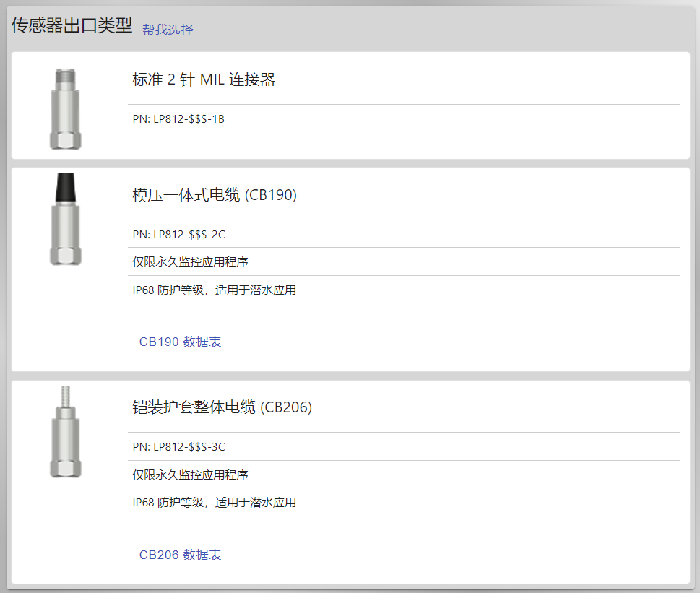Select the MIL connector card blank area
The width and height of the screenshot is (700, 593).
(446, 134)
